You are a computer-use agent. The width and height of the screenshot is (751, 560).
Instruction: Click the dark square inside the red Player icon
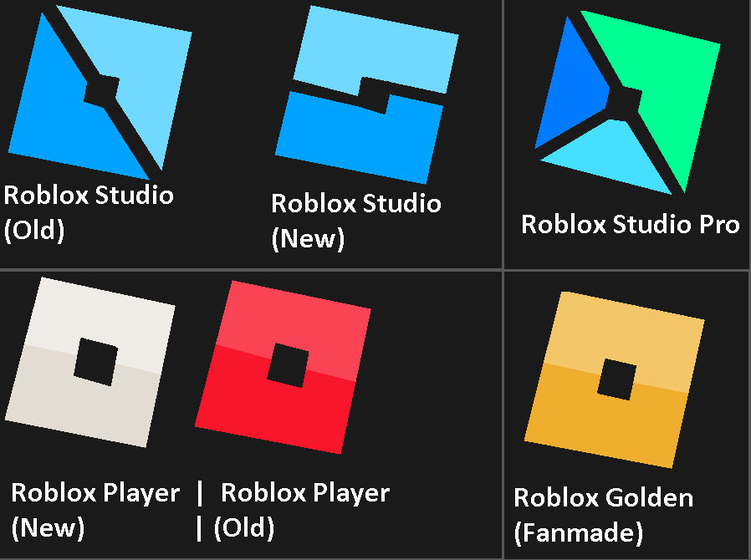pos(289,364)
